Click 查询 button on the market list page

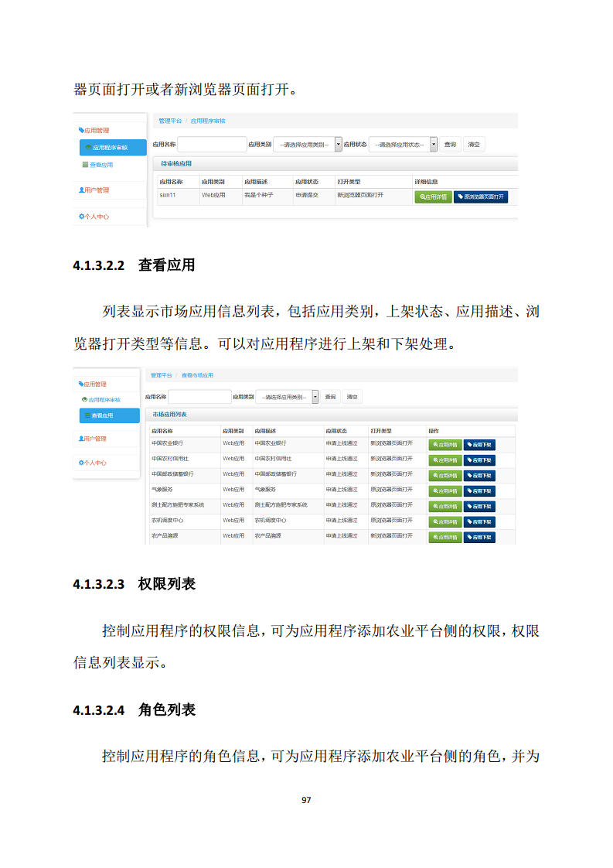pyautogui.click(x=330, y=397)
